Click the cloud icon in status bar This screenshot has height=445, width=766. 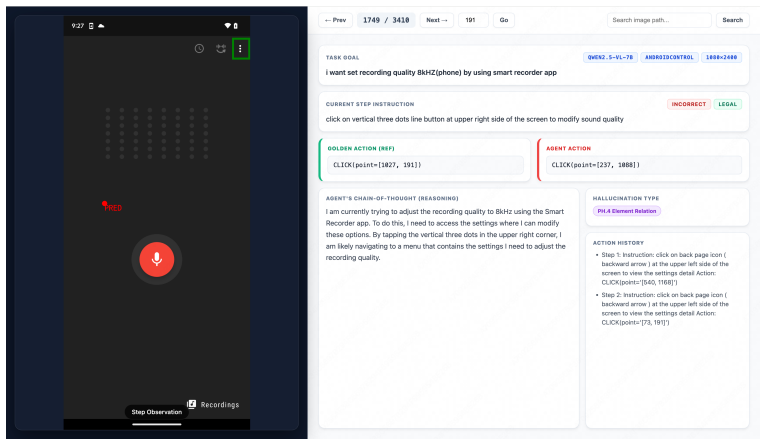coord(101,26)
